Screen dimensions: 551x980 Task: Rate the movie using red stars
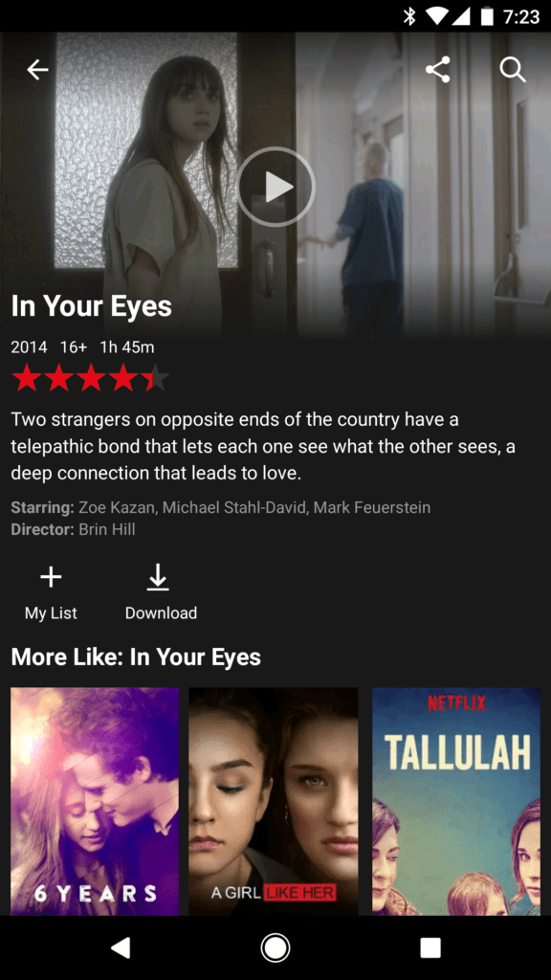tap(91, 379)
